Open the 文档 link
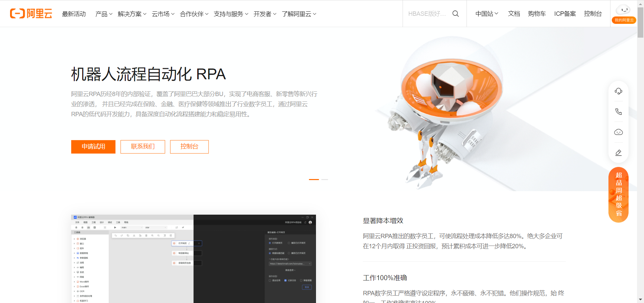644x303 pixels. point(514,14)
